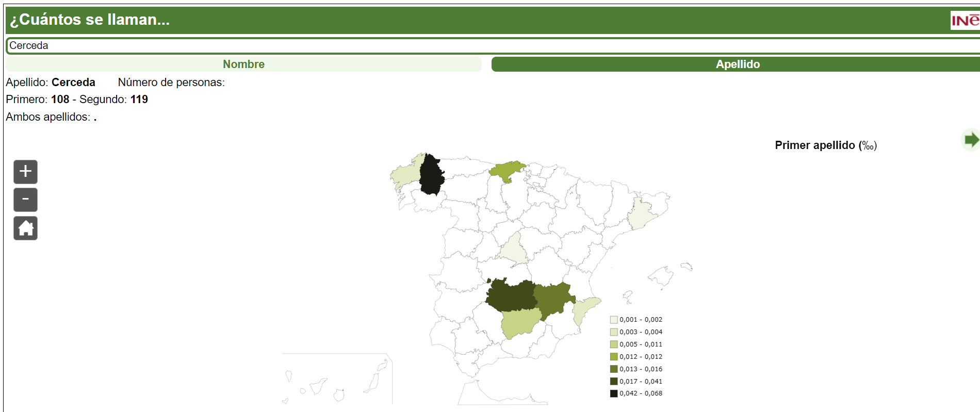This screenshot has height=412, width=980.
Task: Select the Apellido tab
Action: pyautogui.click(x=737, y=64)
